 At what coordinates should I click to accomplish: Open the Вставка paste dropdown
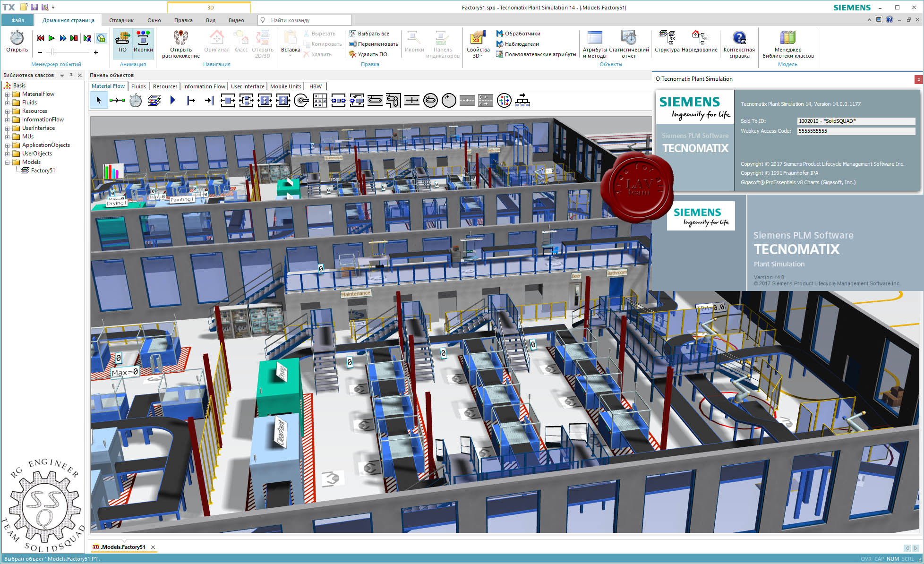291,44
